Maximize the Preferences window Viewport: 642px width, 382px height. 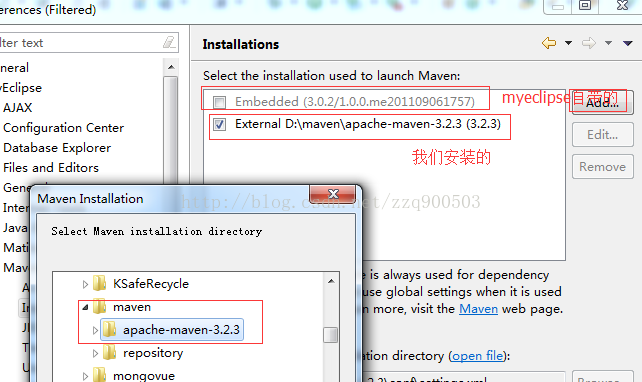(x=585, y=6)
